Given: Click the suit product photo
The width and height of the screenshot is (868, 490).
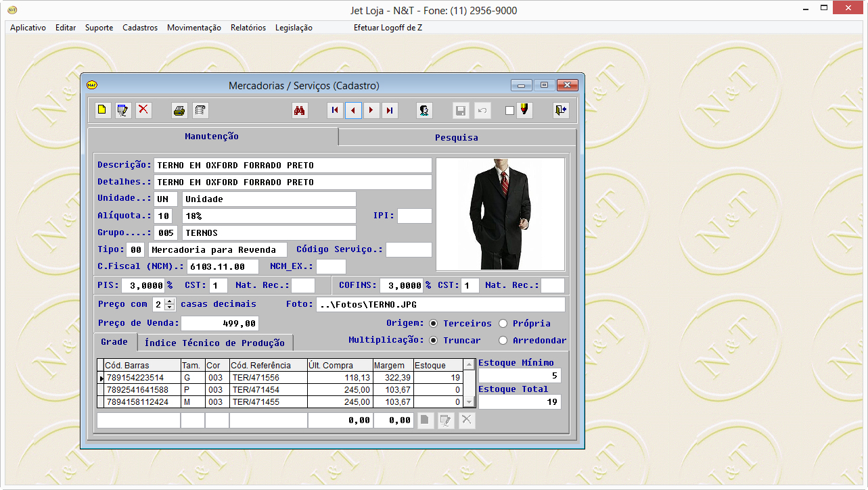Looking at the screenshot, I should [x=501, y=214].
